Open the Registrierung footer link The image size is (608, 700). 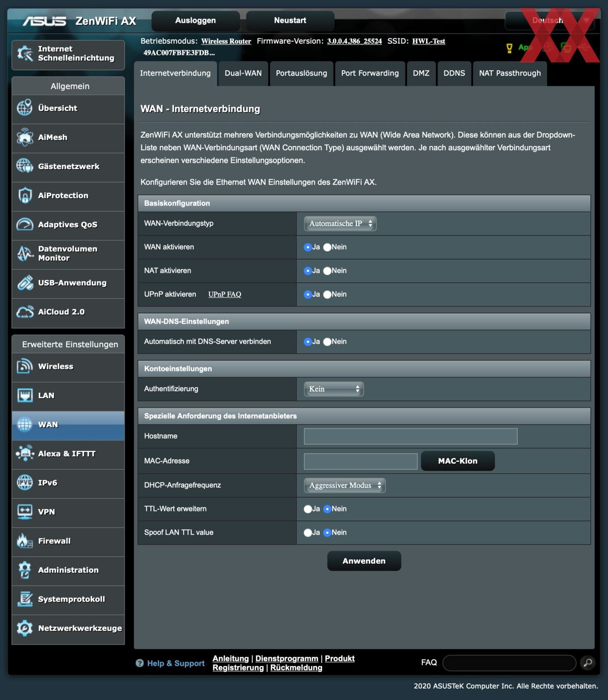tap(238, 668)
